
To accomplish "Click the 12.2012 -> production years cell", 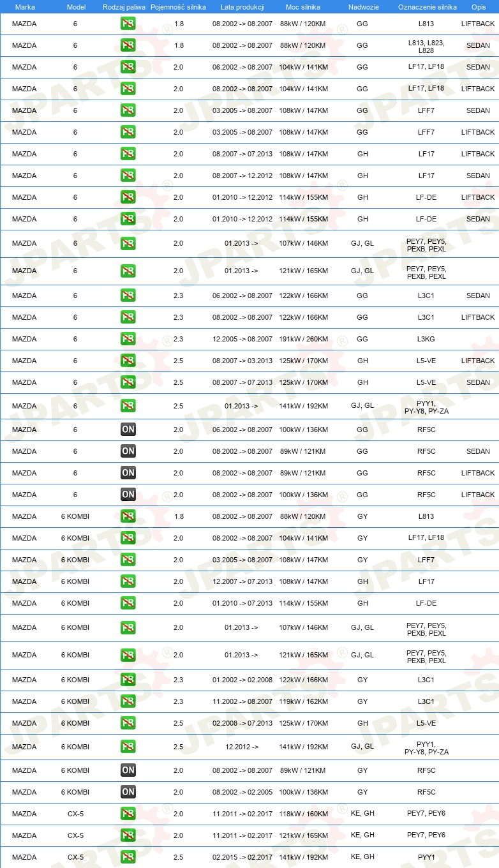I will pos(241,747).
